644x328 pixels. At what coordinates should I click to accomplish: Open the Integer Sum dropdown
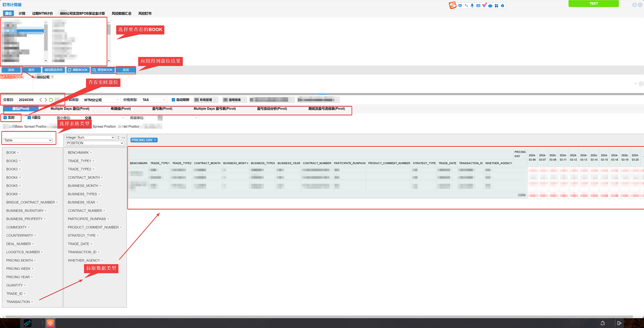coord(90,137)
